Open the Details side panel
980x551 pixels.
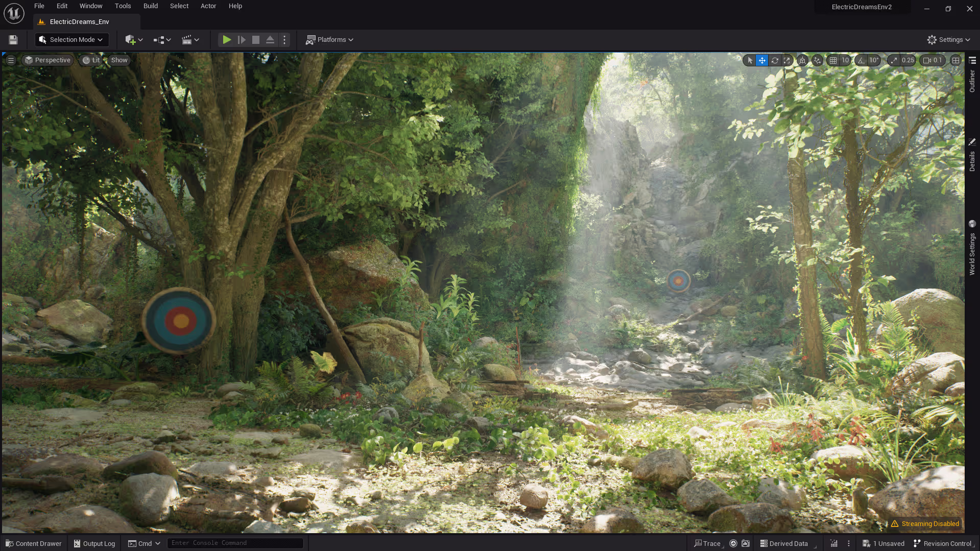(972, 155)
